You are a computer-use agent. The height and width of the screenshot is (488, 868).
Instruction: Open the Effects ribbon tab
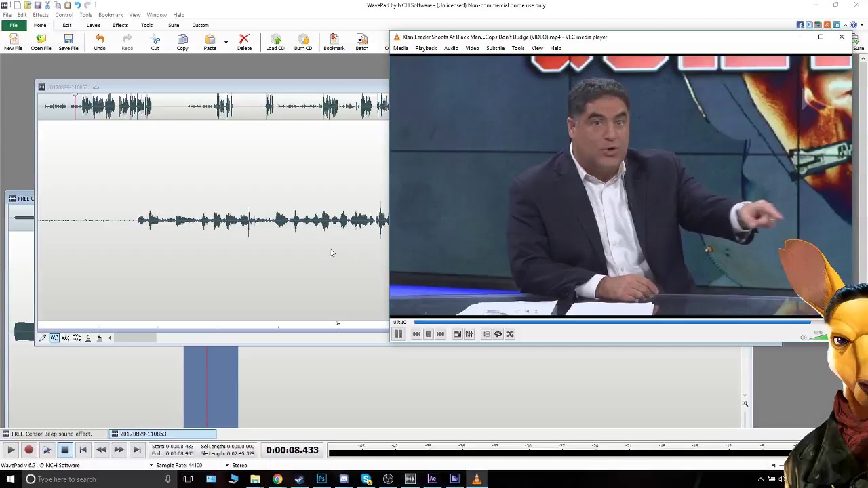click(120, 25)
